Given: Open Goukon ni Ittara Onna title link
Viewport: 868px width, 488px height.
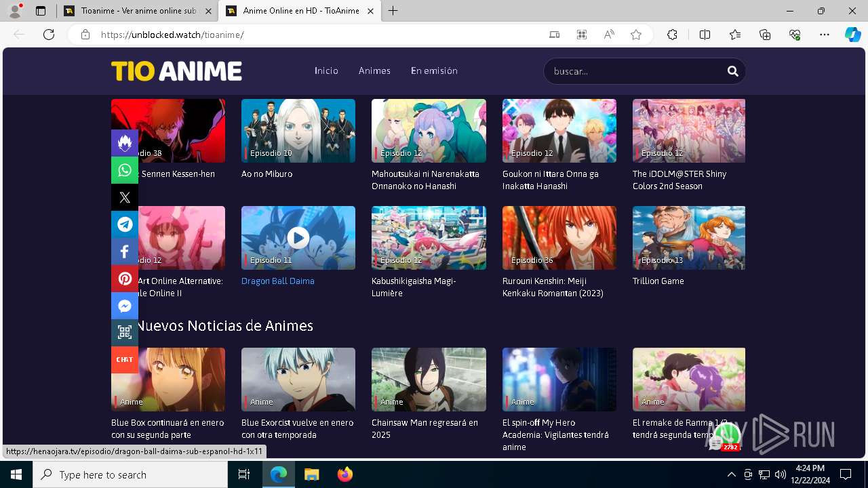Looking at the screenshot, I should click(551, 180).
